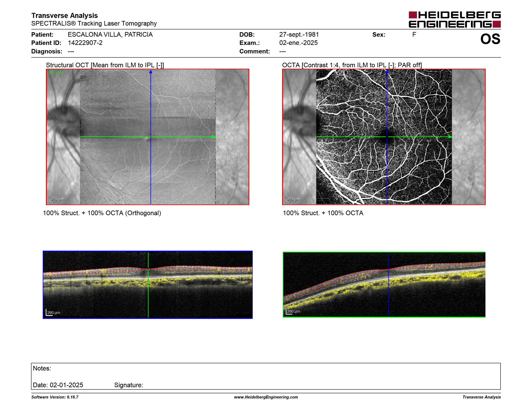Click the blue arrowhead atop structural OCT image

pos(151,72)
